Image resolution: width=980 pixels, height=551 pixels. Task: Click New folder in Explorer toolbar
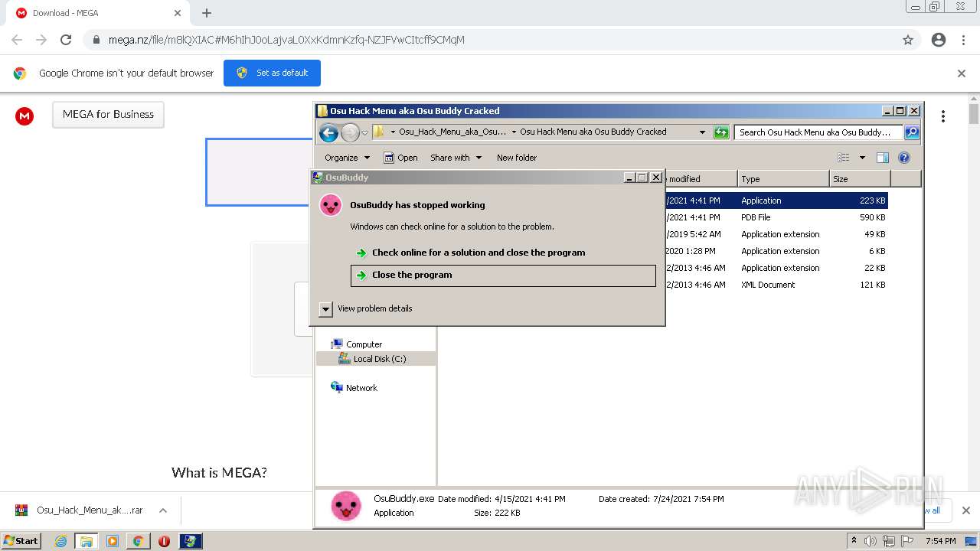click(x=517, y=158)
